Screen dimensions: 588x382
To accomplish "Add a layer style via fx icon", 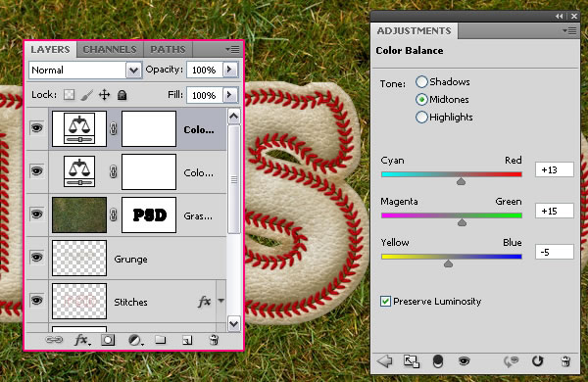I will click(82, 340).
